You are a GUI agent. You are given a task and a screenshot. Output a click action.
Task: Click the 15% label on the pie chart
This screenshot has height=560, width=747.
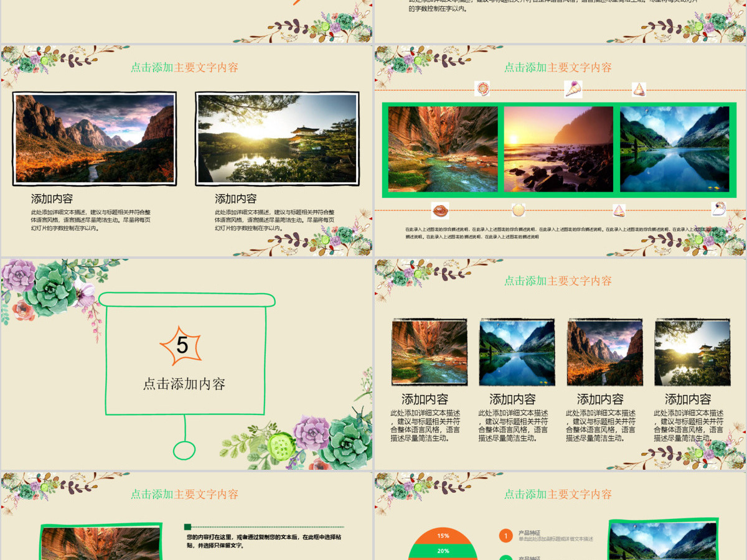[x=443, y=536]
